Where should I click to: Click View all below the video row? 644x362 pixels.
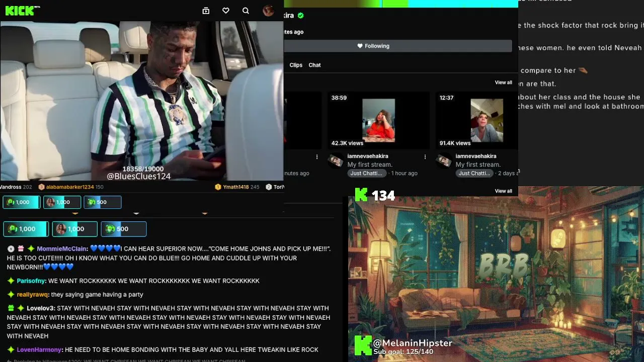503,191
